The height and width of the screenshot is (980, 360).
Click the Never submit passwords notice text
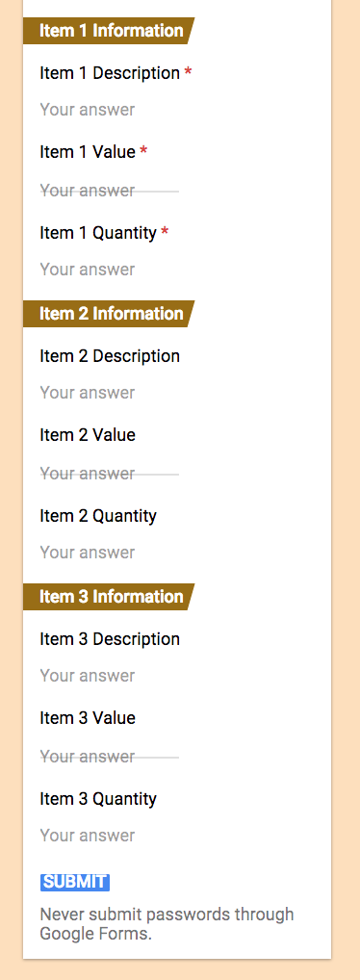(x=167, y=924)
